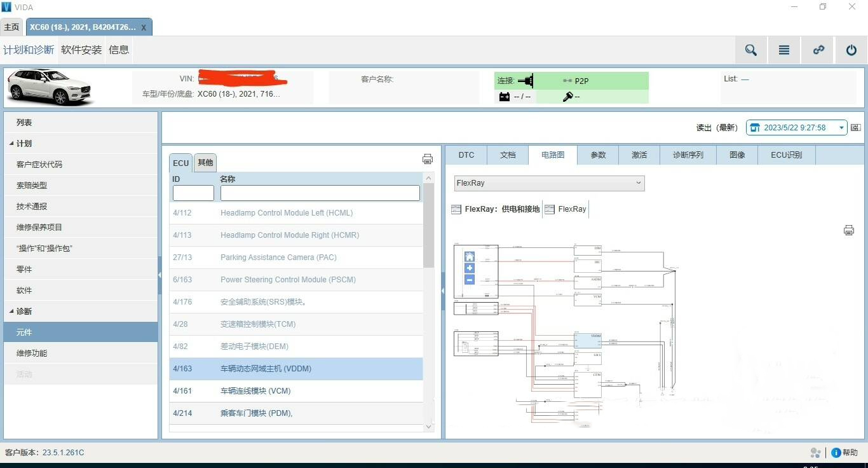Open the FlexRay circuit diagram dropdown

coord(549,183)
